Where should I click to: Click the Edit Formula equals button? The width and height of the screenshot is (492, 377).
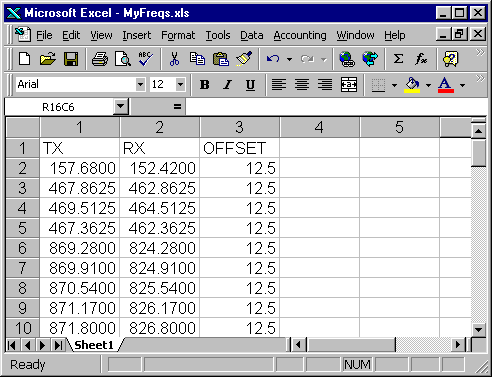(x=177, y=107)
